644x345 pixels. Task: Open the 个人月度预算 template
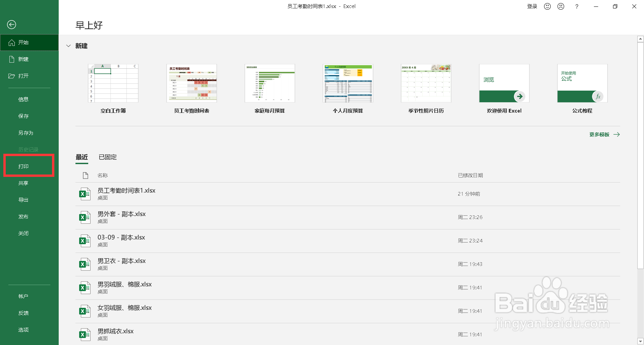[348, 83]
